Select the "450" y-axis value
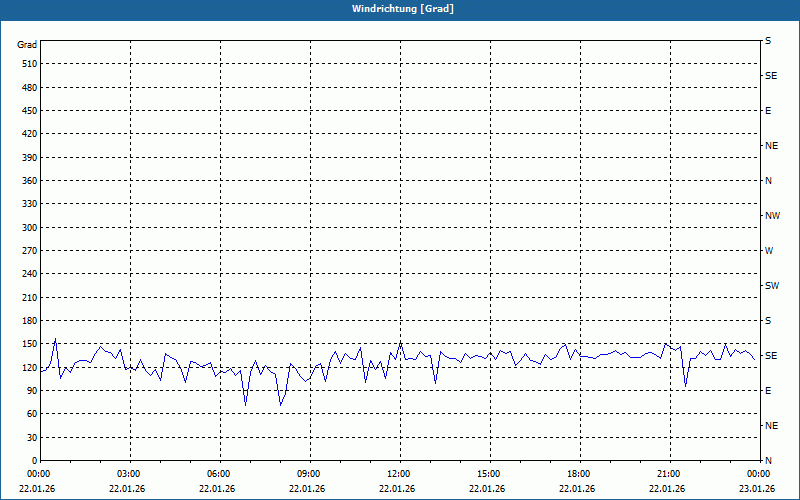 (x=30, y=111)
